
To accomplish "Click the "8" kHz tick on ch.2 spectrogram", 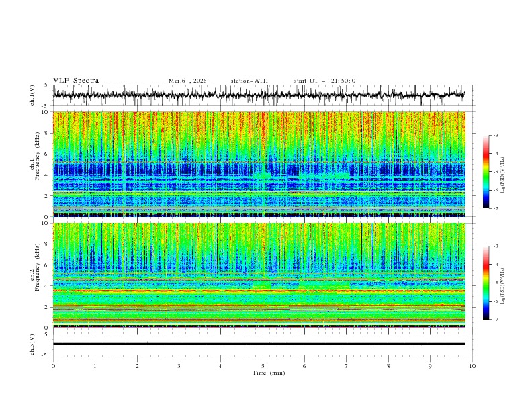I will [x=47, y=244].
